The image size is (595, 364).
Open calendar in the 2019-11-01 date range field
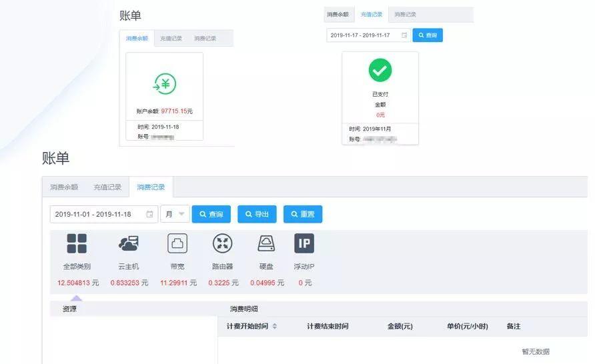149,214
